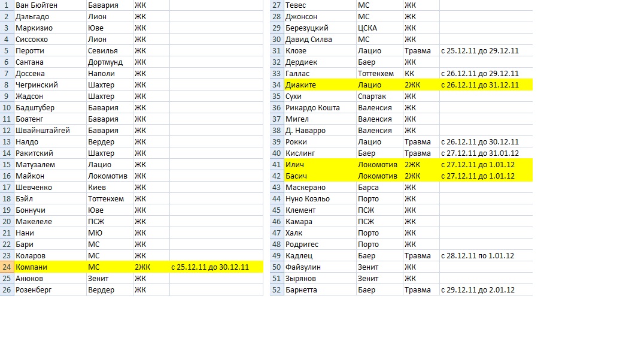Click the Д. Наварро cell

[320, 130]
